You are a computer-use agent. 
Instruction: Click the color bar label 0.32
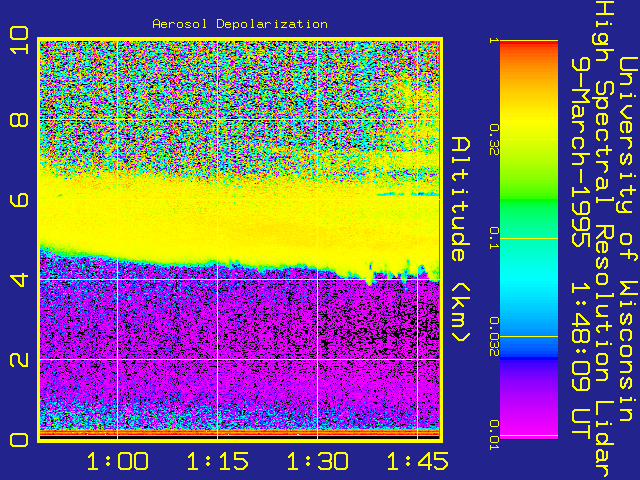(x=494, y=140)
